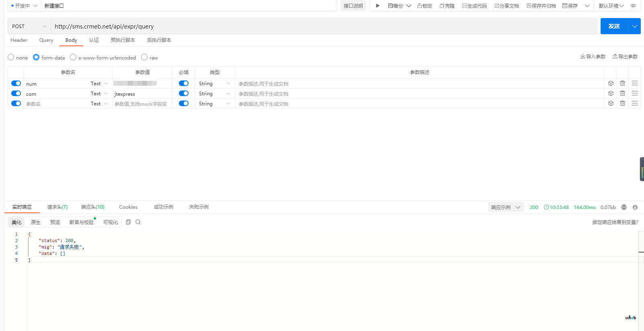644x331 pixels.
Task: Open the 请求头(7) tab
Action: [x=57, y=207]
